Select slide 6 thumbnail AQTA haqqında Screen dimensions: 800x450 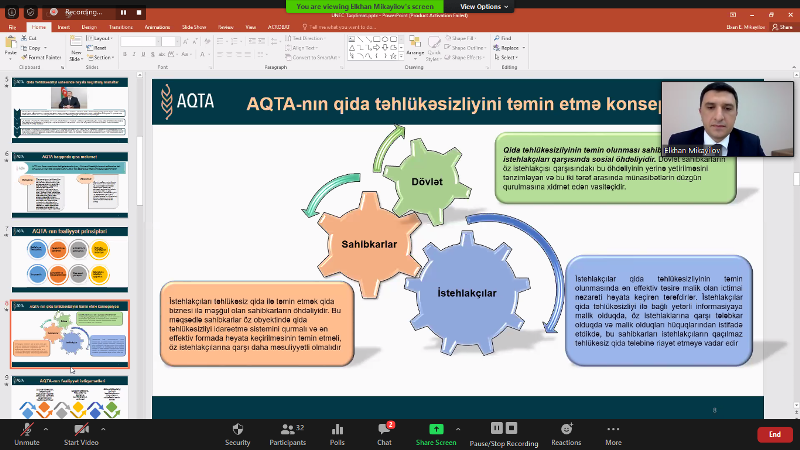[x=70, y=185]
